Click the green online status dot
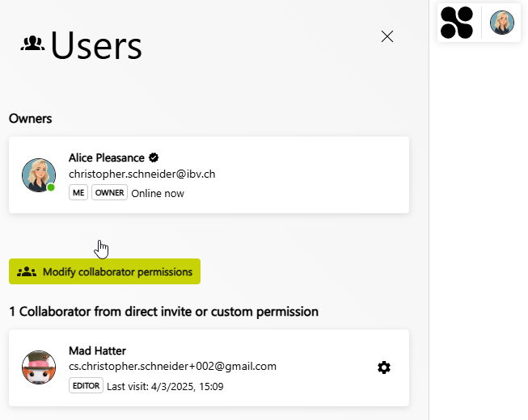Viewport: 528px width, 420px height. click(x=51, y=187)
